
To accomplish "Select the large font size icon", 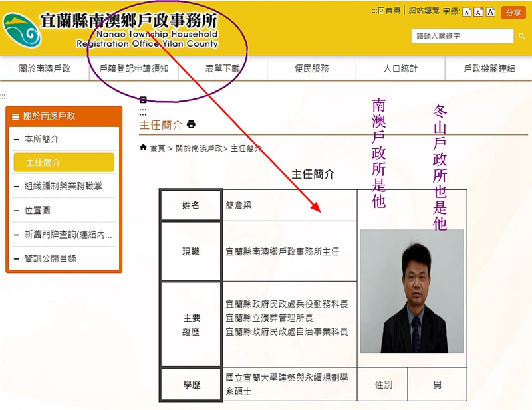I will click(491, 12).
